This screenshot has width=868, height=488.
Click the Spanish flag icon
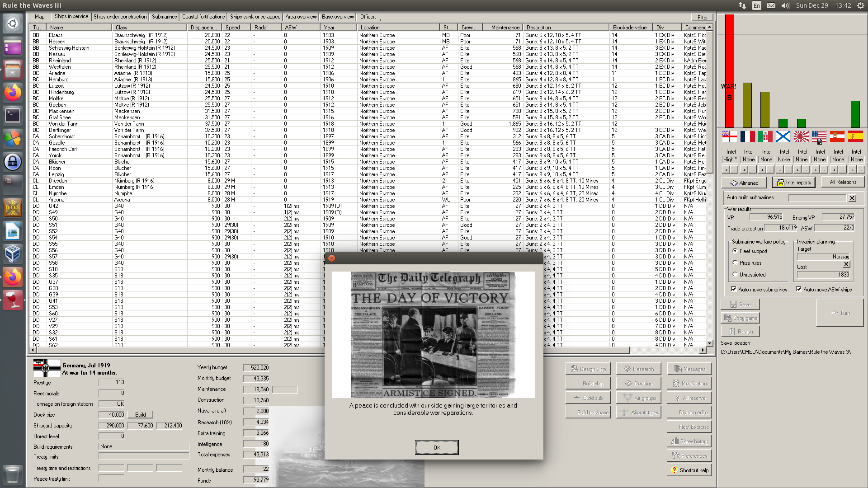click(855, 136)
